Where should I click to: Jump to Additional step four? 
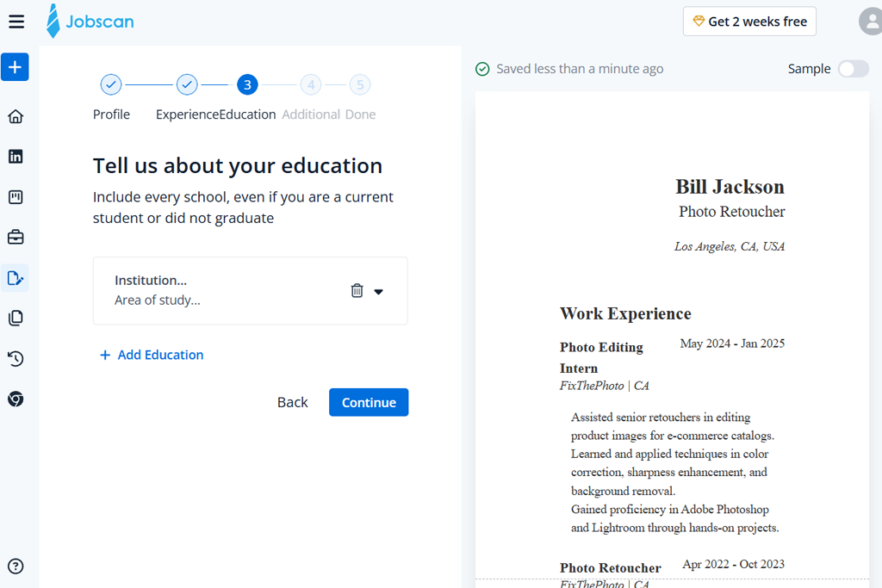click(311, 85)
